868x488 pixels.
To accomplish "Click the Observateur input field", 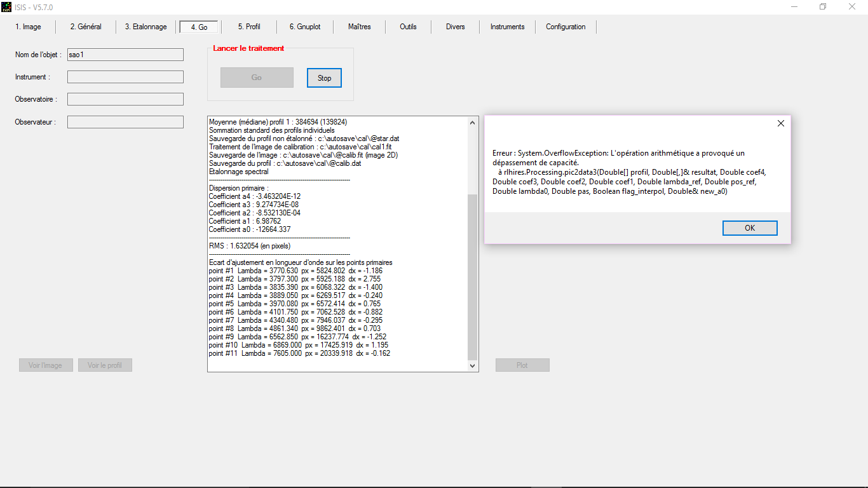I will click(x=125, y=122).
